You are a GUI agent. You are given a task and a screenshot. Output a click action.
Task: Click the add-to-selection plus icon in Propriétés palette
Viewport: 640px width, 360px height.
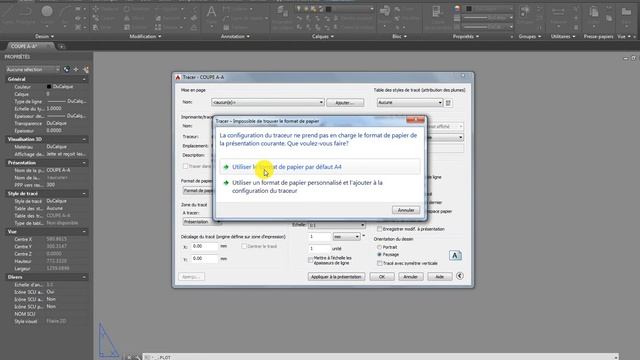point(76,69)
